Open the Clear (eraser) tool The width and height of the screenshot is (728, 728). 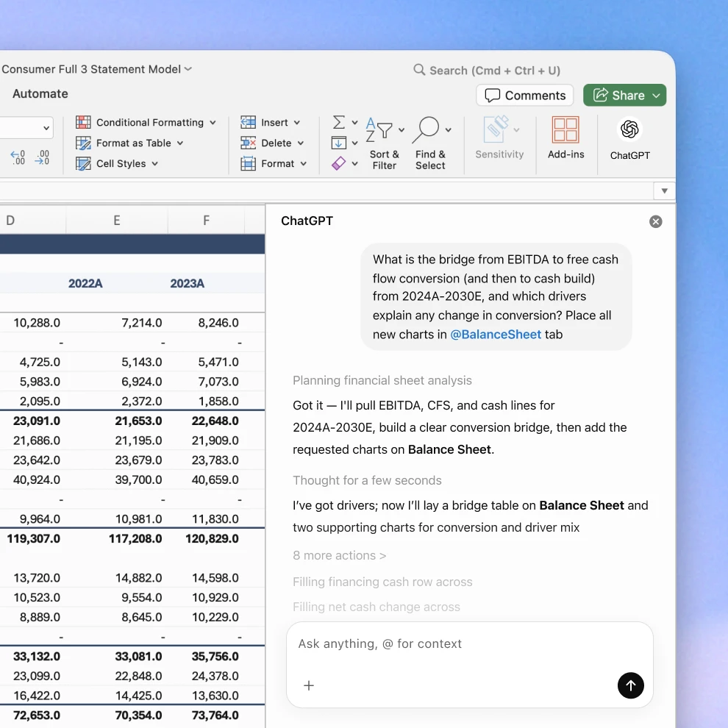(338, 163)
